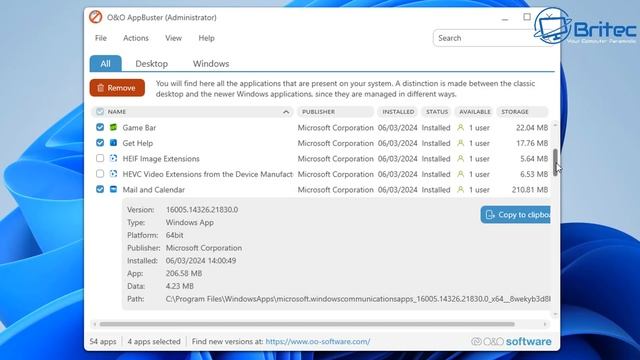This screenshot has height=360, width=640.
Task: Click the O&O AppBuster logo icon
Action: (96, 17)
